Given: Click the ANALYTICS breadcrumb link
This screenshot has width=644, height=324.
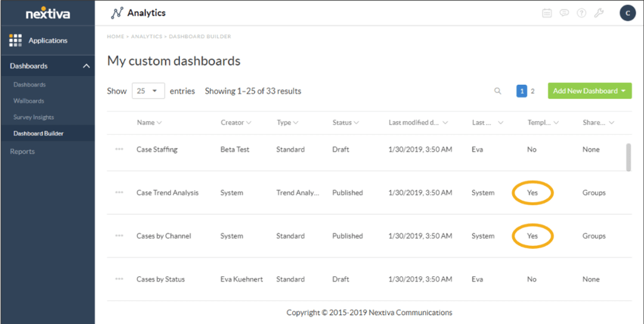Looking at the screenshot, I should point(147,36).
